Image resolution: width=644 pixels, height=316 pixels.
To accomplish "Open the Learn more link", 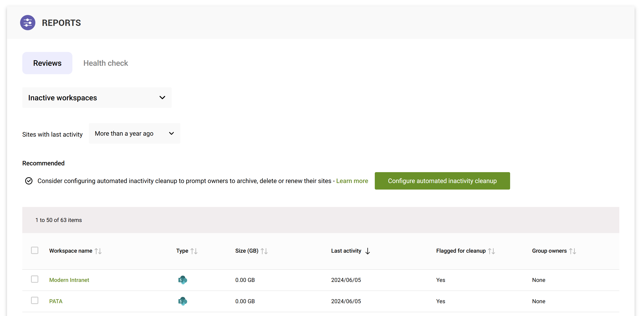I will pos(352,181).
